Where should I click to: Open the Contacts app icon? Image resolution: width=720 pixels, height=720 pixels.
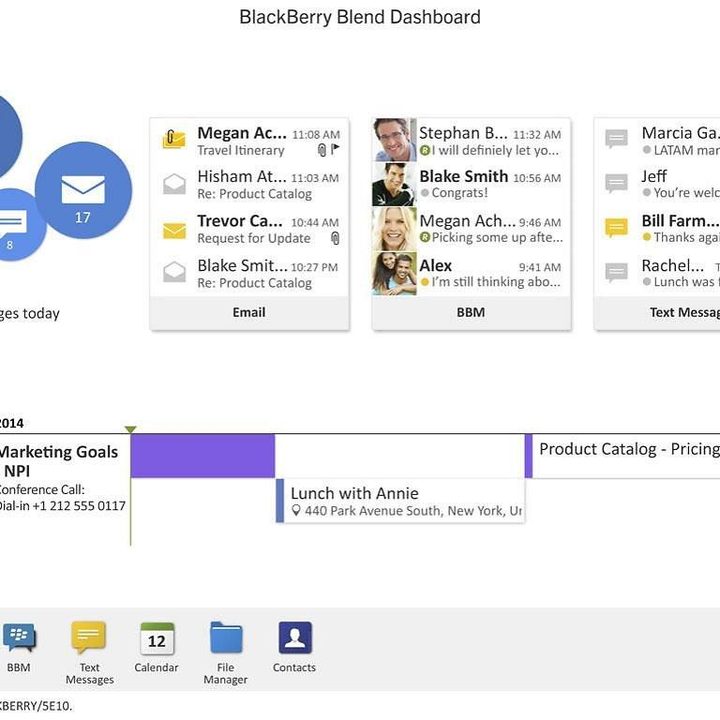(x=295, y=637)
